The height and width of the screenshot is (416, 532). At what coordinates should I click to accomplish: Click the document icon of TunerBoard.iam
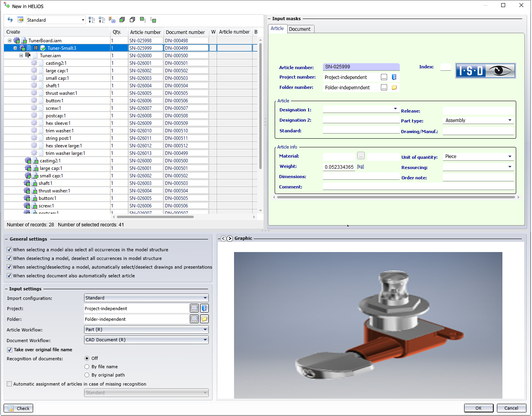(x=24, y=41)
